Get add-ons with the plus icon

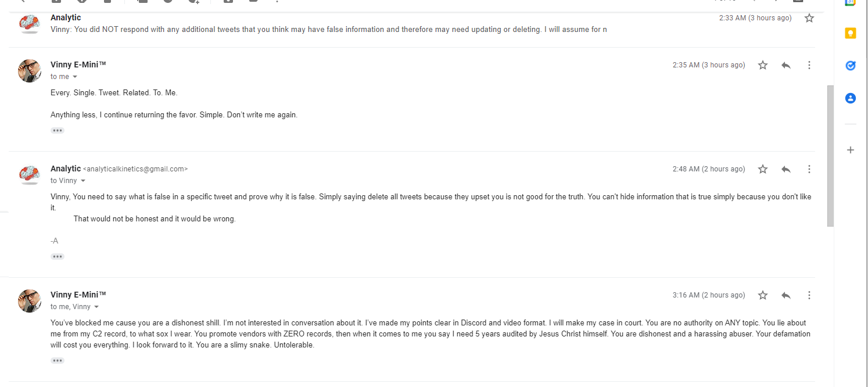click(850, 150)
